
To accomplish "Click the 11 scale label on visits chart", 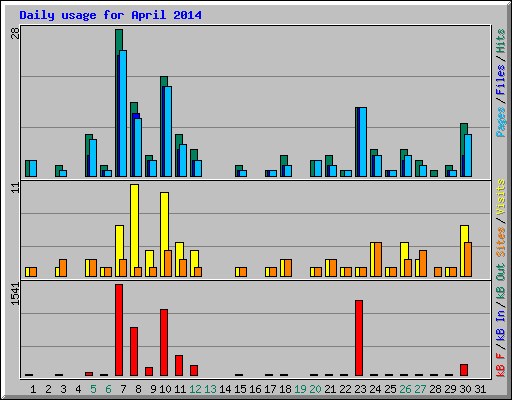I will click(x=15, y=188).
